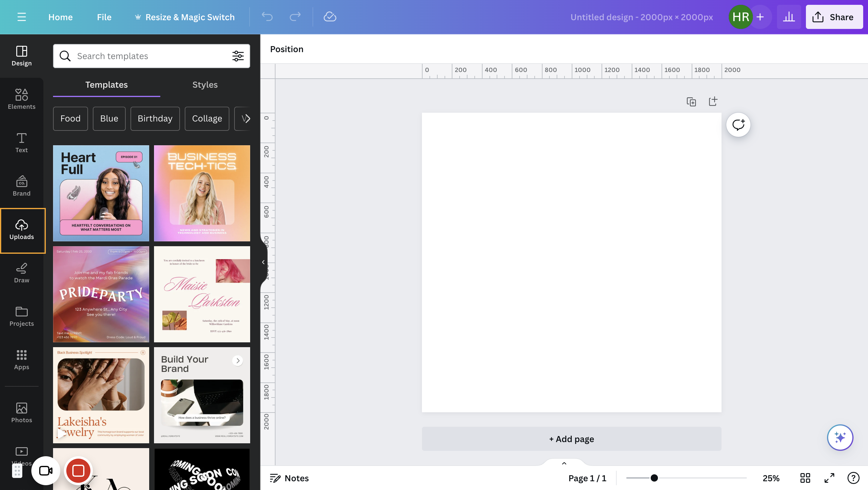868x490 pixels.
Task: Expand the page thumbnails strip chevron
Action: [564, 463]
